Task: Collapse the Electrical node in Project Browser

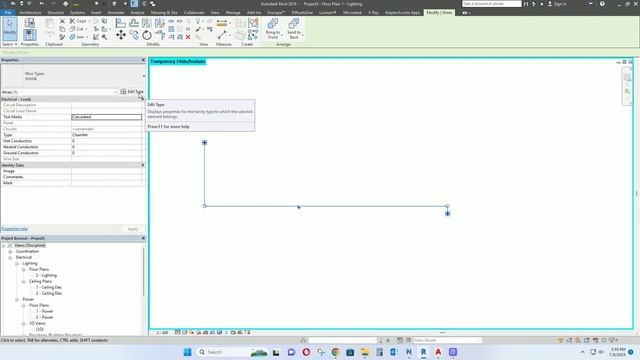Action: point(10,258)
